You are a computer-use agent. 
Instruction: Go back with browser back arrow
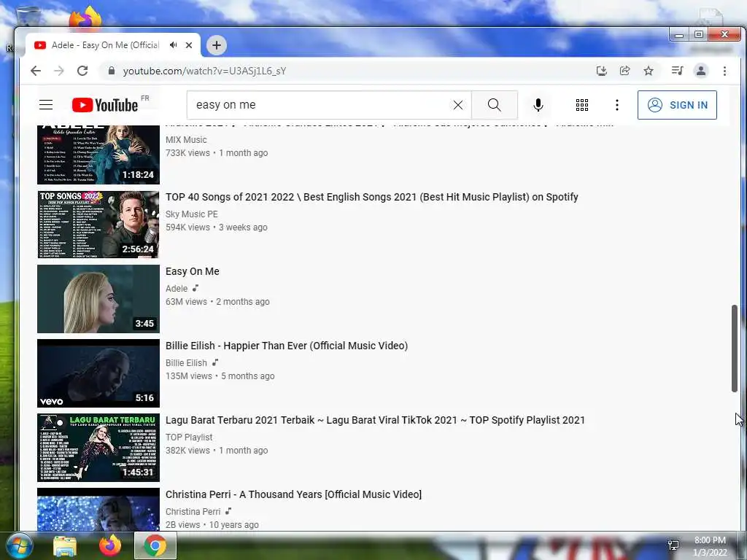[x=36, y=71]
